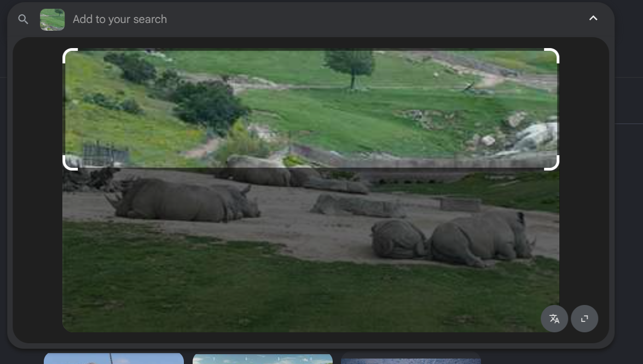Viewport: 643px width, 364px height.
Task: Click the magnifier search icon
Action: (x=23, y=19)
